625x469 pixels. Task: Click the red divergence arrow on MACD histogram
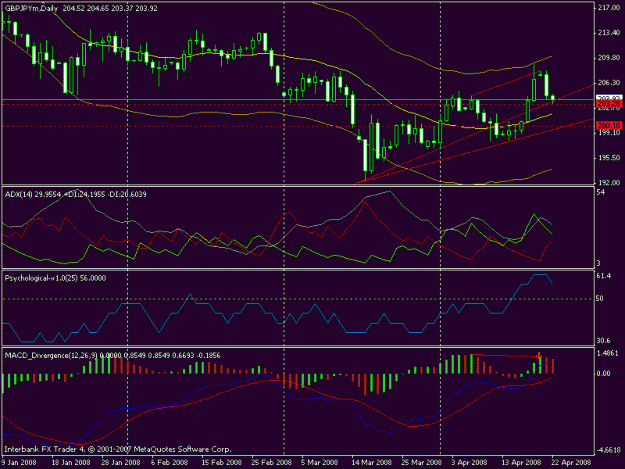coord(539,356)
